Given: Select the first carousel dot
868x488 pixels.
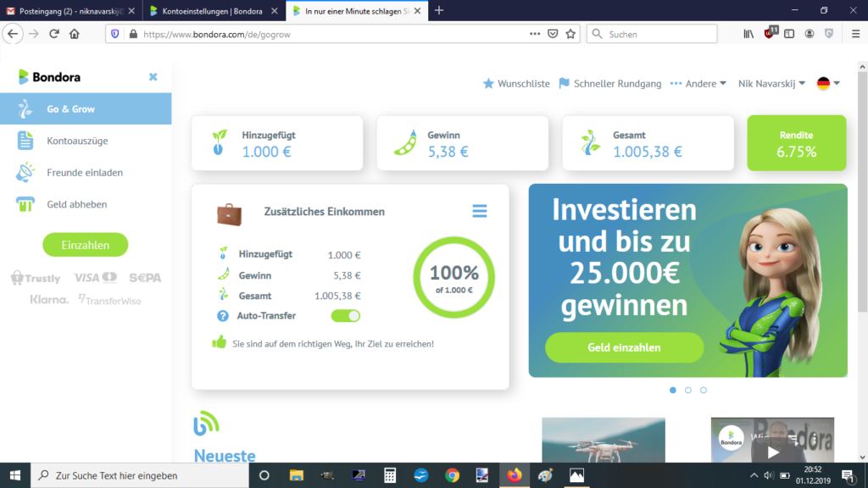Looking at the screenshot, I should pos(672,390).
